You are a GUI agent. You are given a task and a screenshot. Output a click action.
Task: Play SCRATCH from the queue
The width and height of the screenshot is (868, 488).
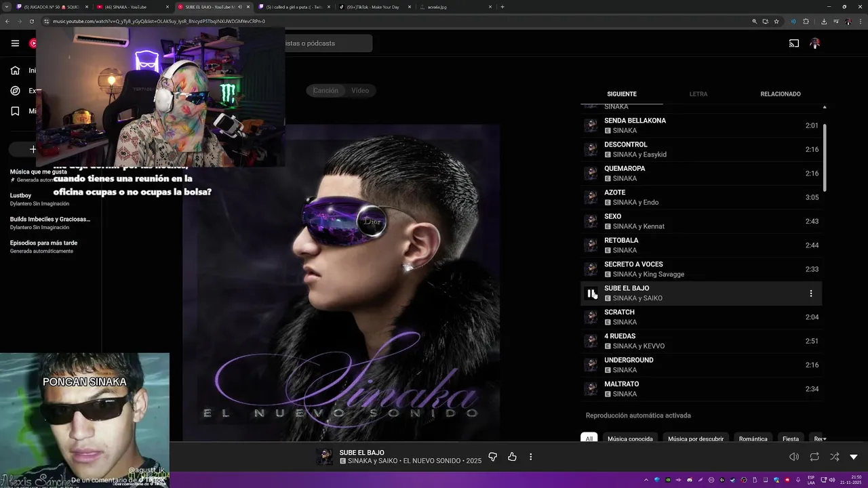(701, 317)
